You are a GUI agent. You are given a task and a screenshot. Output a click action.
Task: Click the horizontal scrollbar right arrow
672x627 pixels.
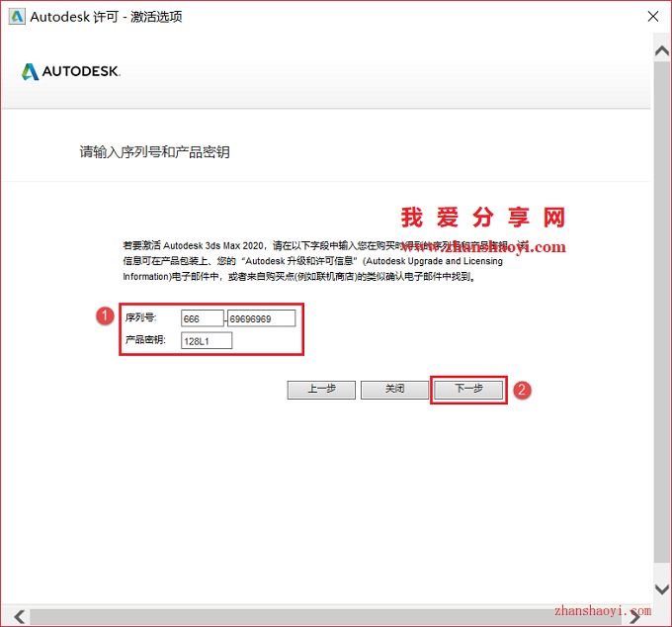(x=635, y=617)
